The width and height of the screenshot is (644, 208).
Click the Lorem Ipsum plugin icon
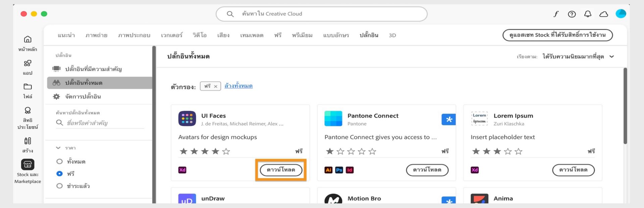tap(479, 119)
